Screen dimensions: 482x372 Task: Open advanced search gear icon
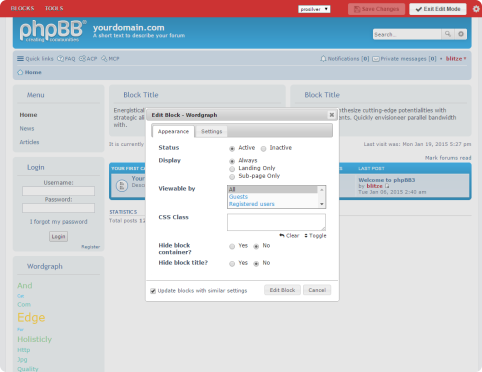pos(461,34)
